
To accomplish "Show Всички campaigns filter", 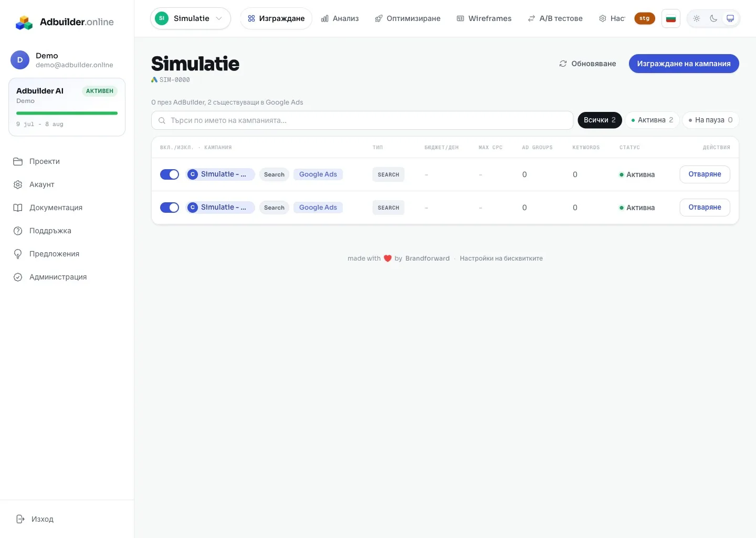I will 600,120.
